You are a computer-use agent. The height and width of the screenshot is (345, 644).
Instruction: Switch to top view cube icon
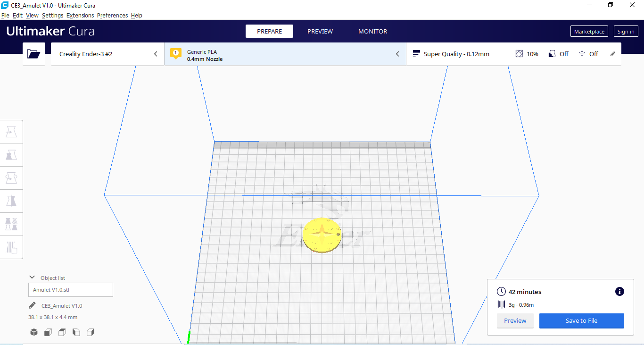pyautogui.click(x=62, y=332)
